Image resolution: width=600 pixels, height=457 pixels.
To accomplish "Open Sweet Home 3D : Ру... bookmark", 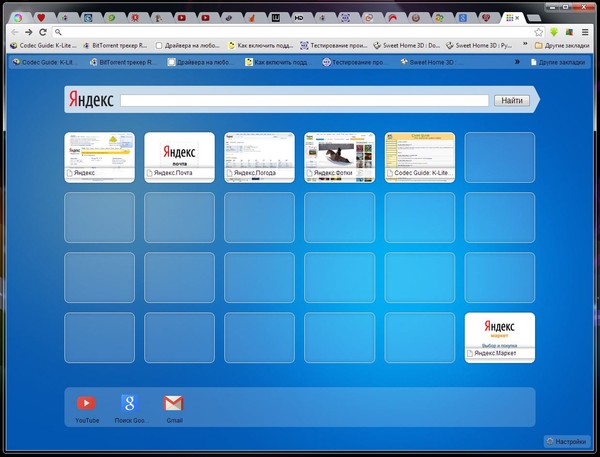I will 479,46.
